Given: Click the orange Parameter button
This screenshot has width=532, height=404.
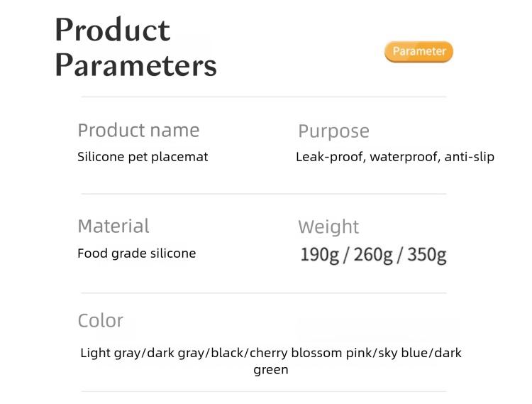Looking at the screenshot, I should pyautogui.click(x=419, y=52).
